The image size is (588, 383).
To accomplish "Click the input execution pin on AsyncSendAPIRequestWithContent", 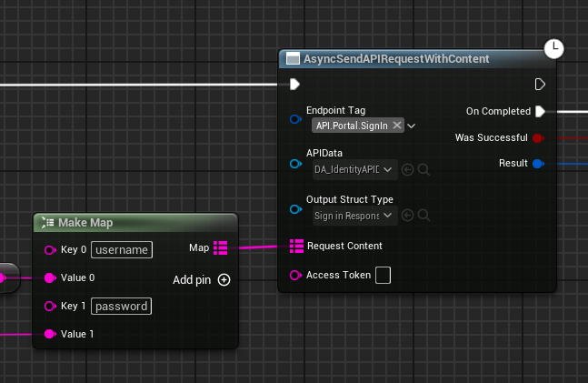I will pyautogui.click(x=294, y=84).
